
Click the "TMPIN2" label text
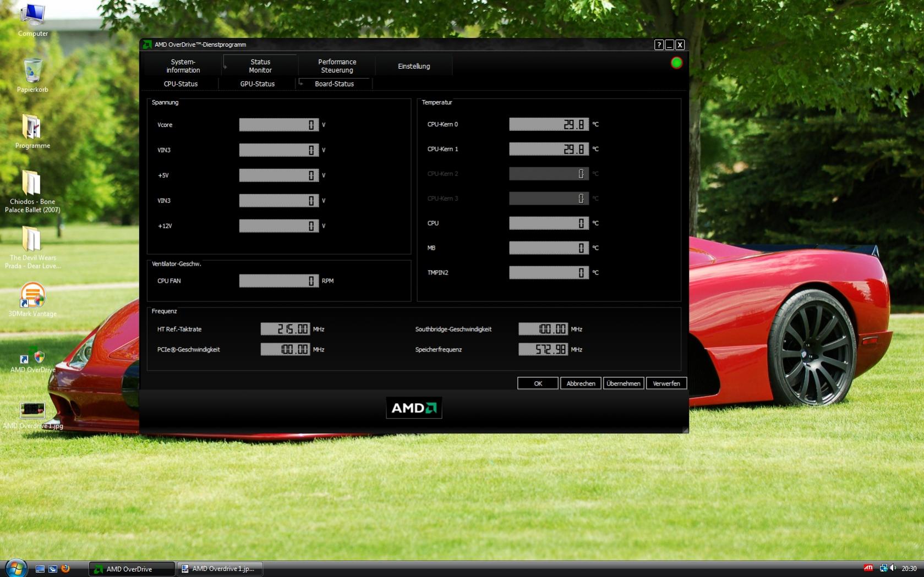[438, 273]
